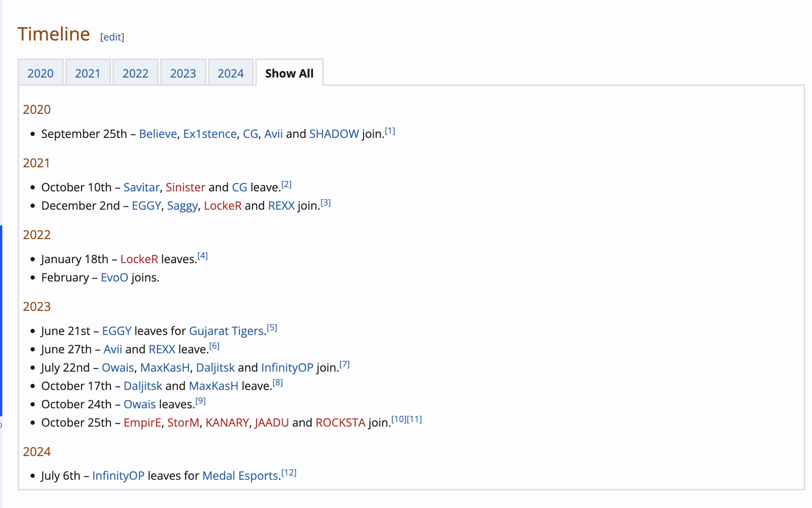Switch to the 2020 timeline tab
The height and width of the screenshot is (508, 812).
point(40,73)
